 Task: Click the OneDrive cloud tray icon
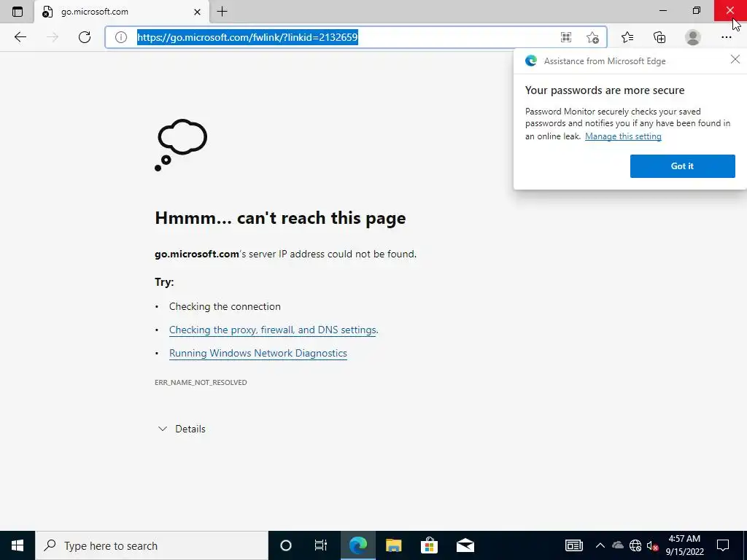617,545
